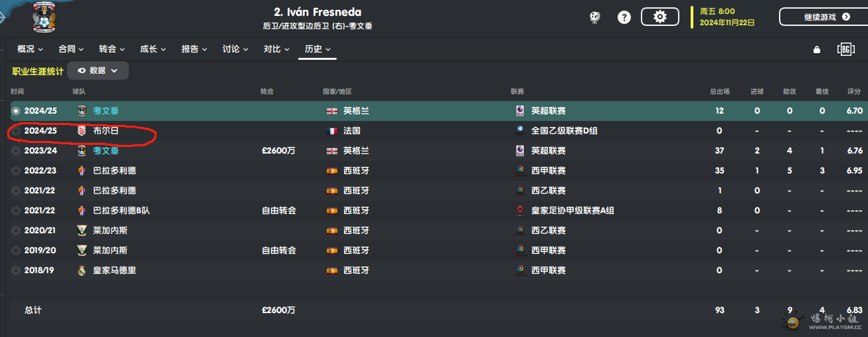Click the BG bracket icon
The image size is (868, 337).
click(x=845, y=49)
